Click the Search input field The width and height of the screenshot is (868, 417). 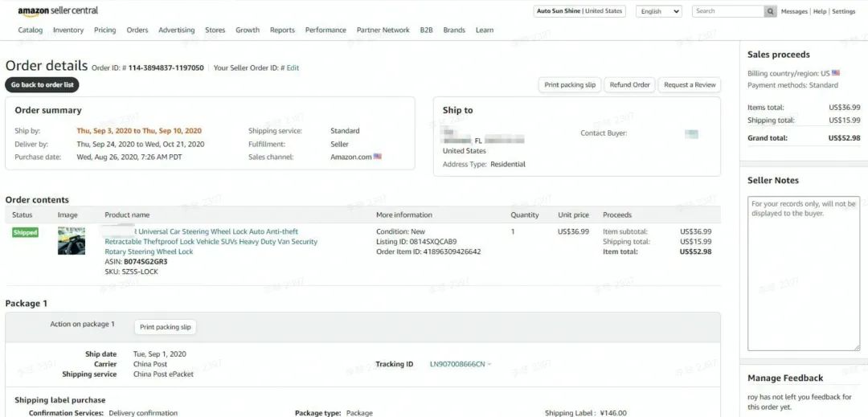727,11
